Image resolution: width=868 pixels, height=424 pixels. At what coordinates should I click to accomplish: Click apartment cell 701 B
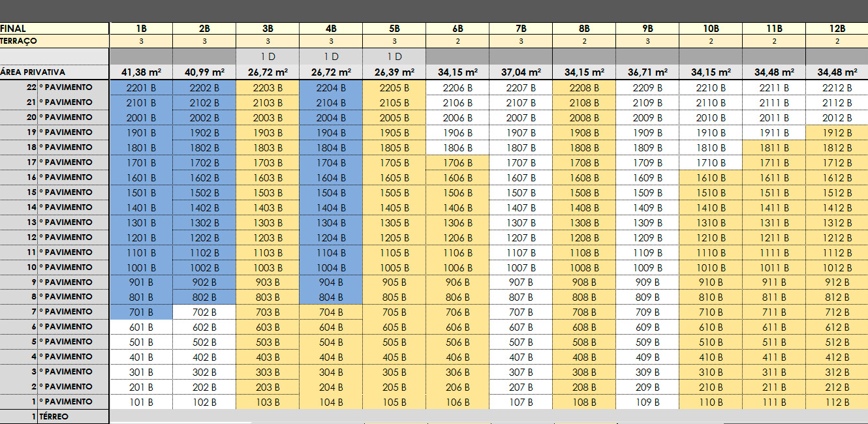(141, 312)
